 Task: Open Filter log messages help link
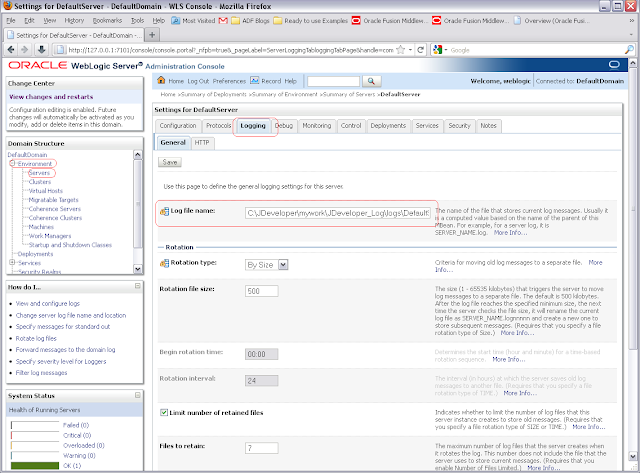(41, 373)
